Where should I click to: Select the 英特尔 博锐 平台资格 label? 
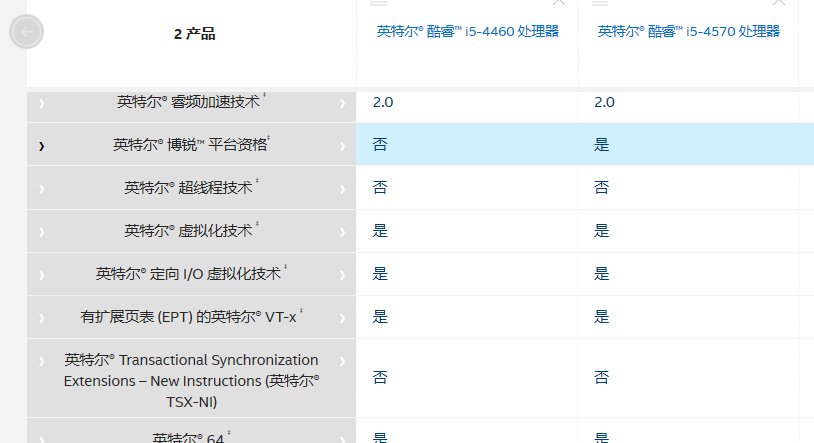click(x=191, y=144)
